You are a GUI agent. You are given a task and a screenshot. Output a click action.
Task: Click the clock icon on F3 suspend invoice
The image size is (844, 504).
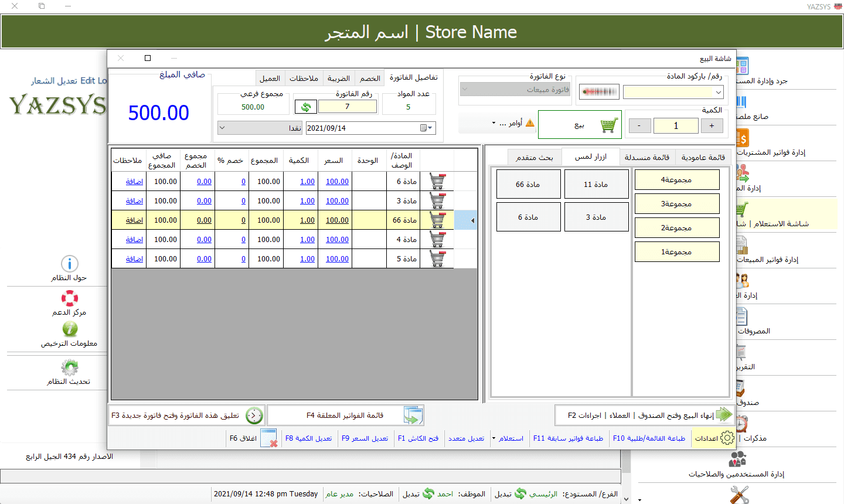point(254,416)
